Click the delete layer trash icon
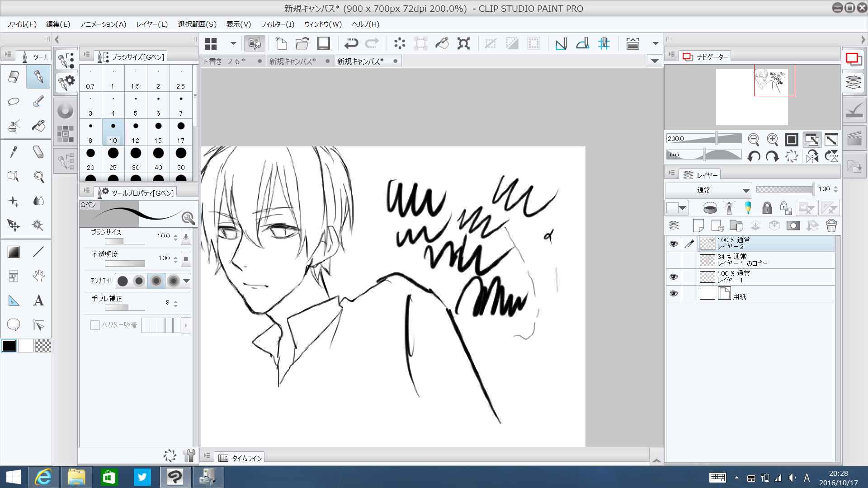Viewport: 868px width, 488px height. click(831, 225)
